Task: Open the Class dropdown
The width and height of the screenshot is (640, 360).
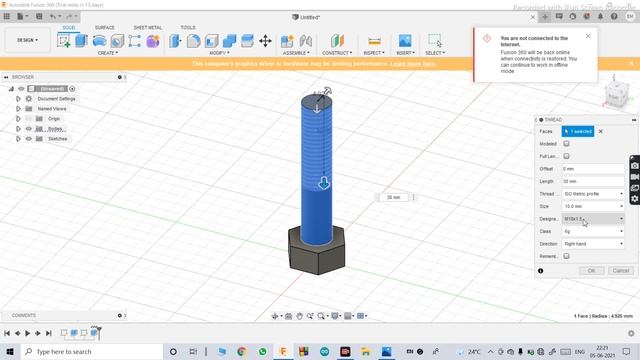Action: [x=593, y=231]
